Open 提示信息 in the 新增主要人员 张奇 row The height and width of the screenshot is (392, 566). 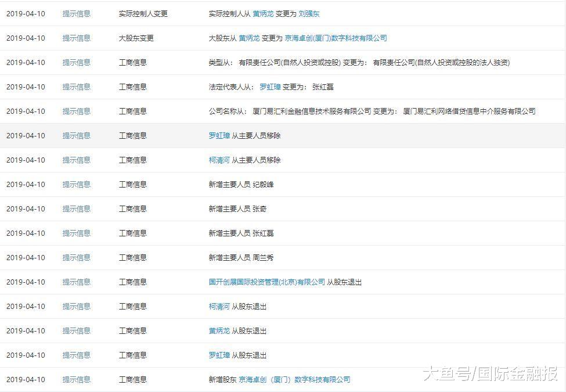pos(77,208)
